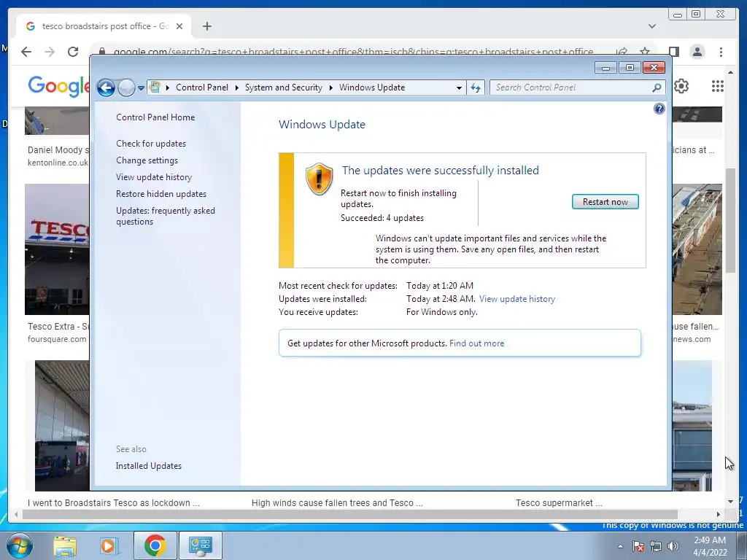The image size is (747, 560).
Task: Close the Chrome tab with its X
Action: click(179, 26)
